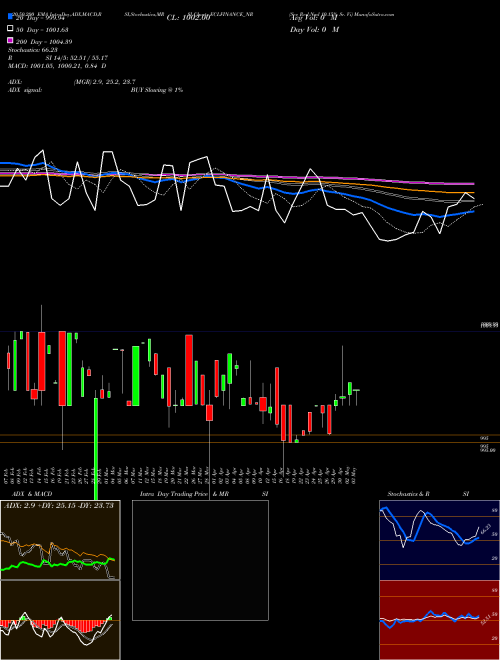Click the 'ADX signal:' label
Image resolution: width=500 pixels, height=660 pixels.
coord(25,90)
